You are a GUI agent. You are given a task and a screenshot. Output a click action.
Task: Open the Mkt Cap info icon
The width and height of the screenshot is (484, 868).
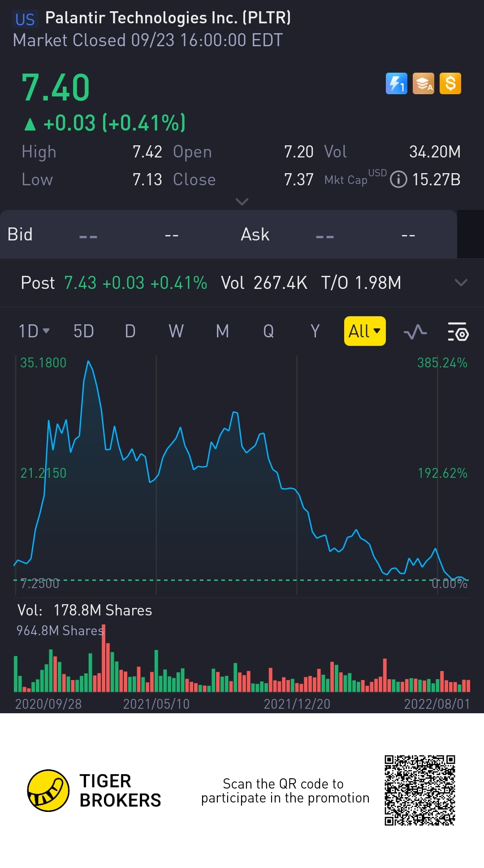click(x=398, y=179)
